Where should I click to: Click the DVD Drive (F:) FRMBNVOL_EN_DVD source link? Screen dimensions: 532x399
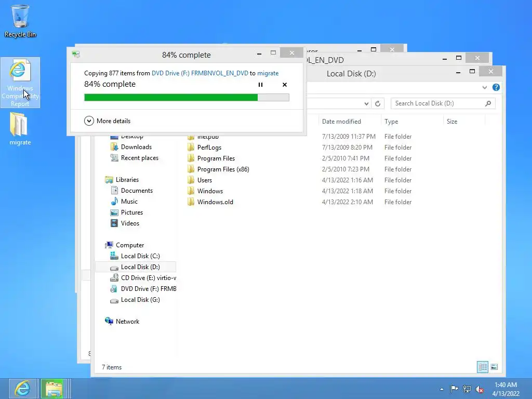pyautogui.click(x=199, y=73)
